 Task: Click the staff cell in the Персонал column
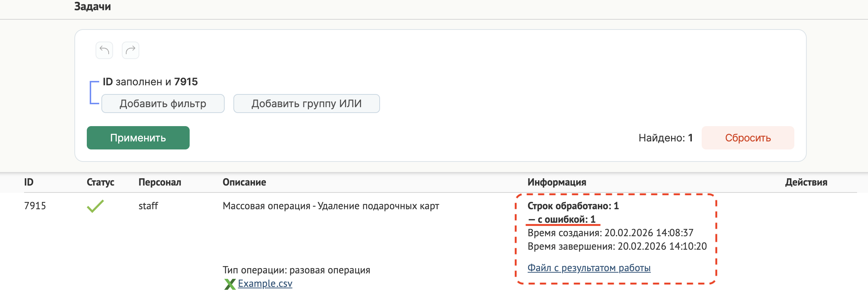148,206
